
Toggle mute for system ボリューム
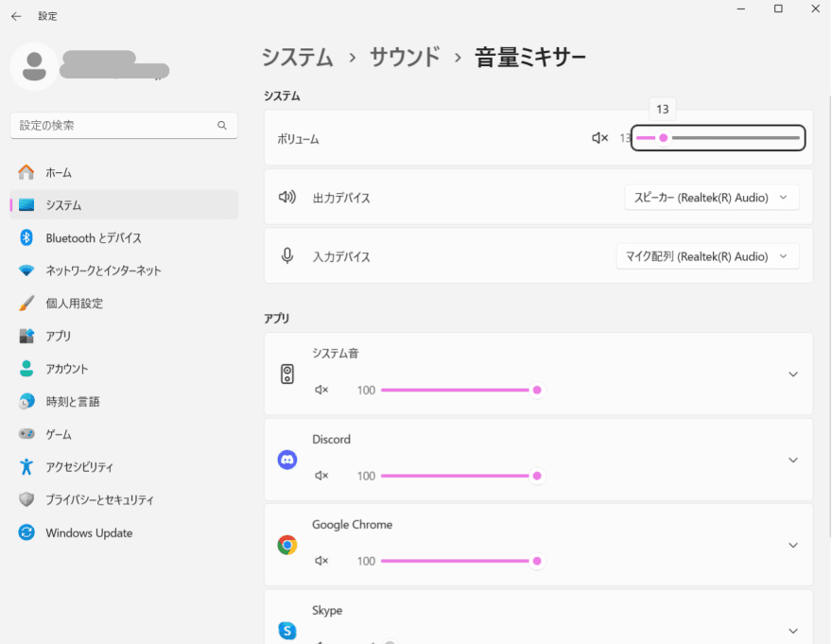599,138
